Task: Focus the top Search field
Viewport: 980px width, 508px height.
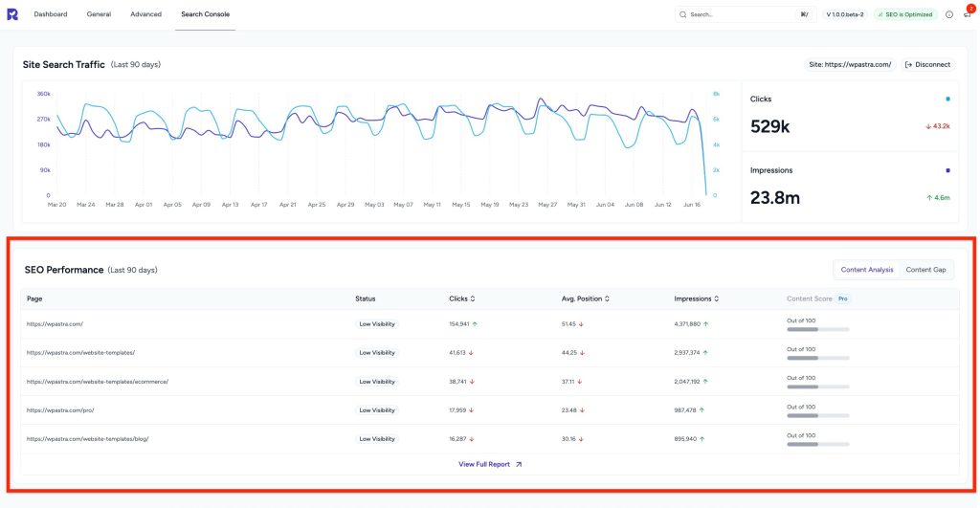Action: (x=745, y=14)
